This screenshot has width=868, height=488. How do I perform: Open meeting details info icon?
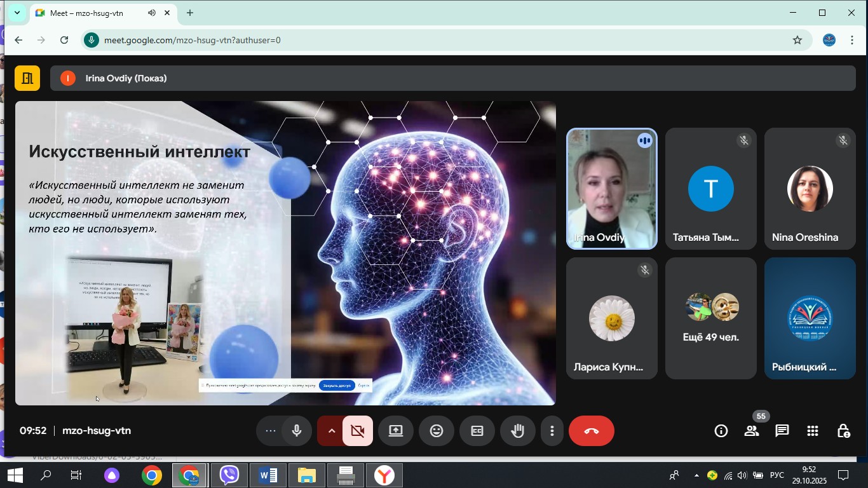[x=721, y=431]
